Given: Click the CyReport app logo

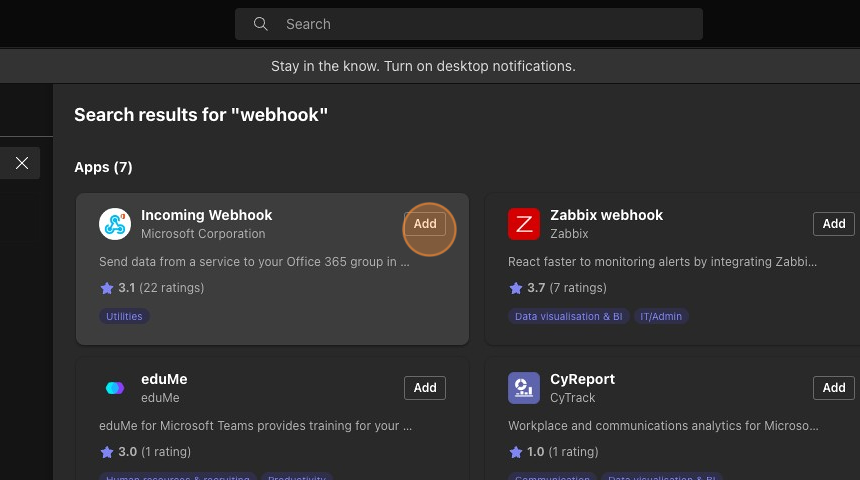Looking at the screenshot, I should click(x=524, y=388).
